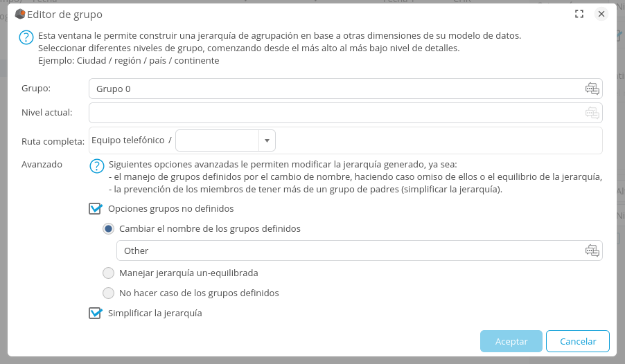Image resolution: width=625 pixels, height=364 pixels.
Task: Click the Aceptar button
Action: (x=511, y=341)
